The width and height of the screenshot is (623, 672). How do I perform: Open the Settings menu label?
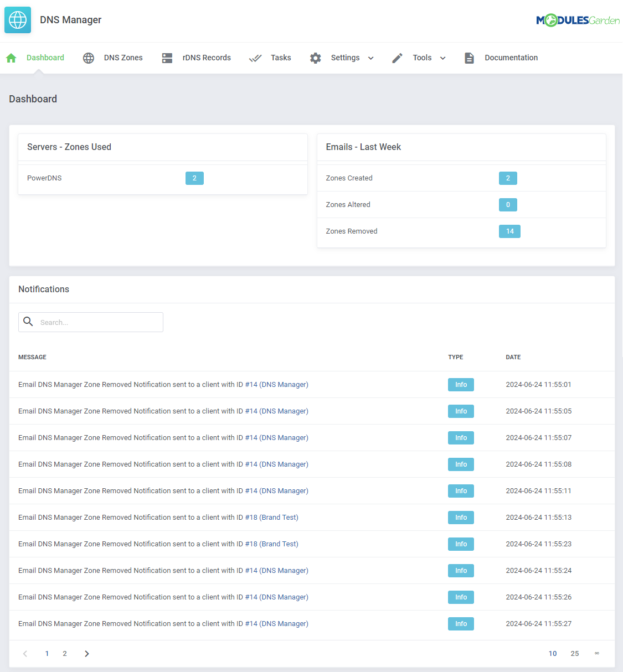(345, 58)
